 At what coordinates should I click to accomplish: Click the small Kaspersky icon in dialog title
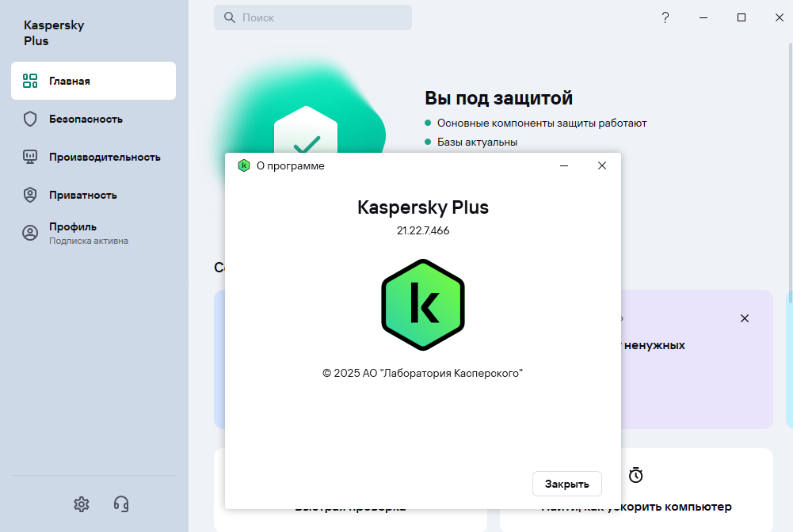tap(244, 165)
